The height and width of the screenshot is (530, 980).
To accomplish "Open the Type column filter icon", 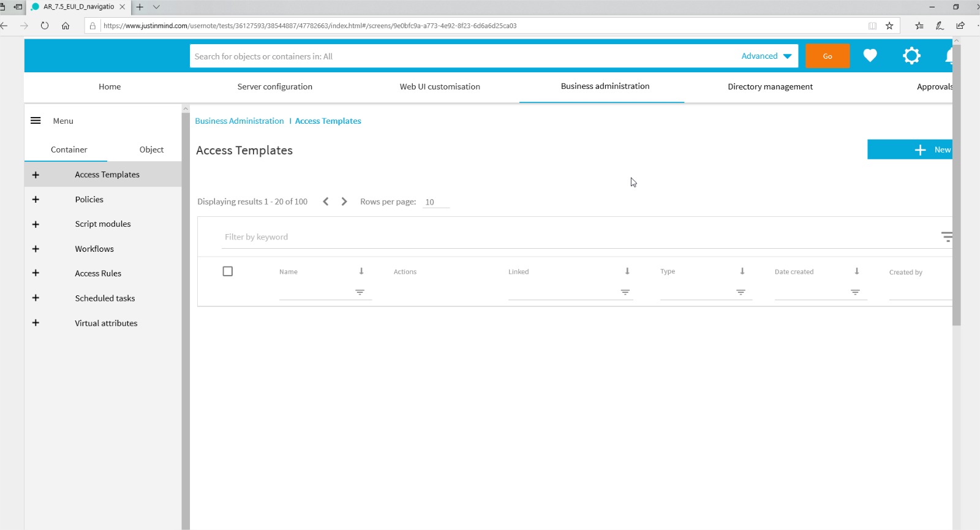I will click(x=741, y=292).
